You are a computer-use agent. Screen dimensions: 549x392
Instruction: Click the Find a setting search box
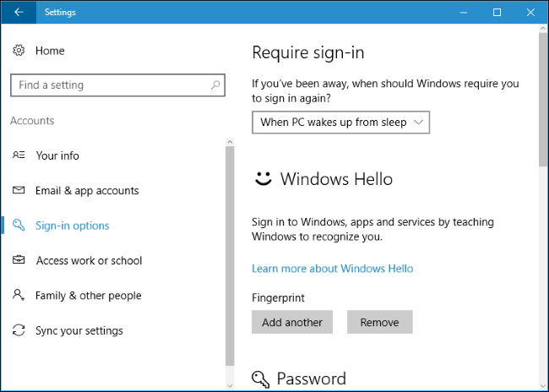point(117,84)
